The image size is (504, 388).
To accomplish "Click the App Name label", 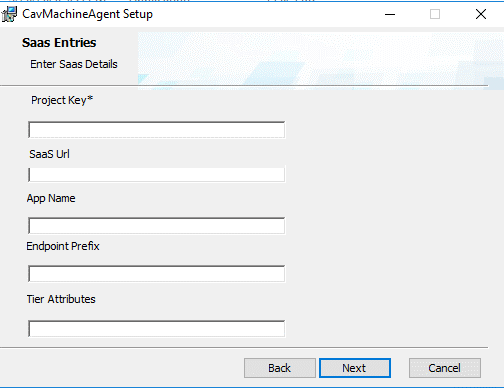I will [x=51, y=198].
